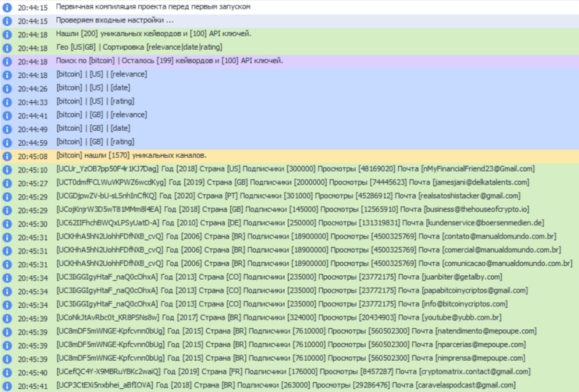The height and width of the screenshot is (392, 579).
Task: Click info icon beside "Первичная компиляция проекта" entry
Action: tap(7, 7)
